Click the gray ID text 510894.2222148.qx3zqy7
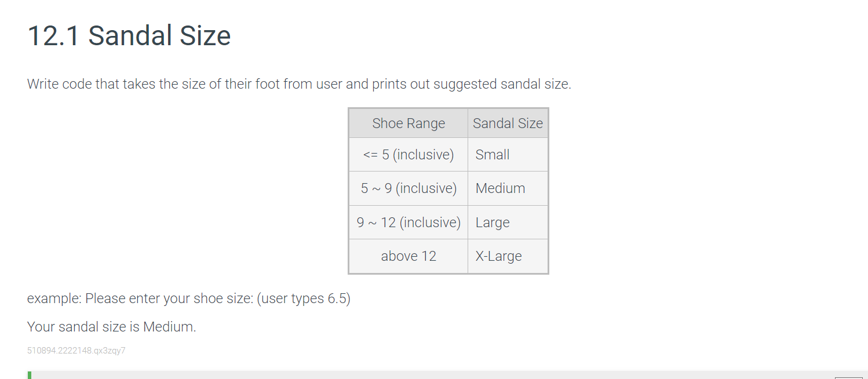Image resolution: width=868 pixels, height=379 pixels. point(76,351)
